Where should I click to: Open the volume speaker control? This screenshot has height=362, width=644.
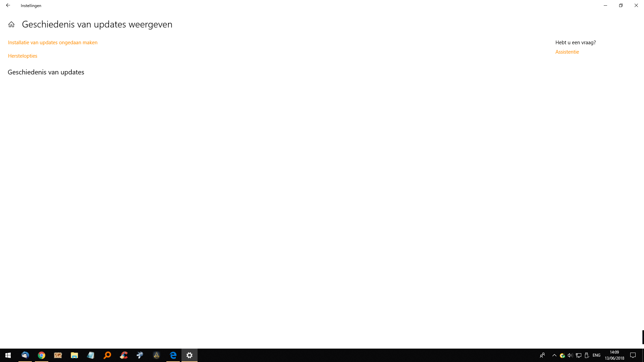pos(570,355)
